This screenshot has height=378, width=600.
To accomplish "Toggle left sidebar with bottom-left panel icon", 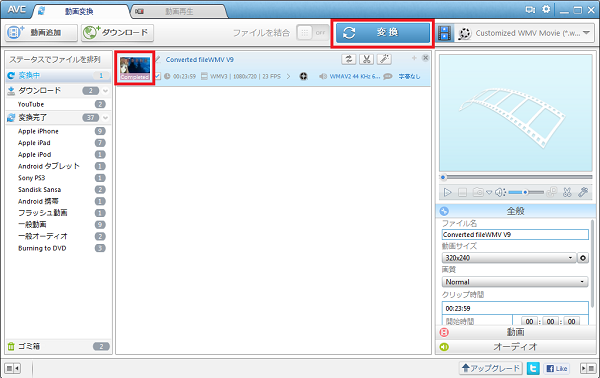I will (13, 368).
